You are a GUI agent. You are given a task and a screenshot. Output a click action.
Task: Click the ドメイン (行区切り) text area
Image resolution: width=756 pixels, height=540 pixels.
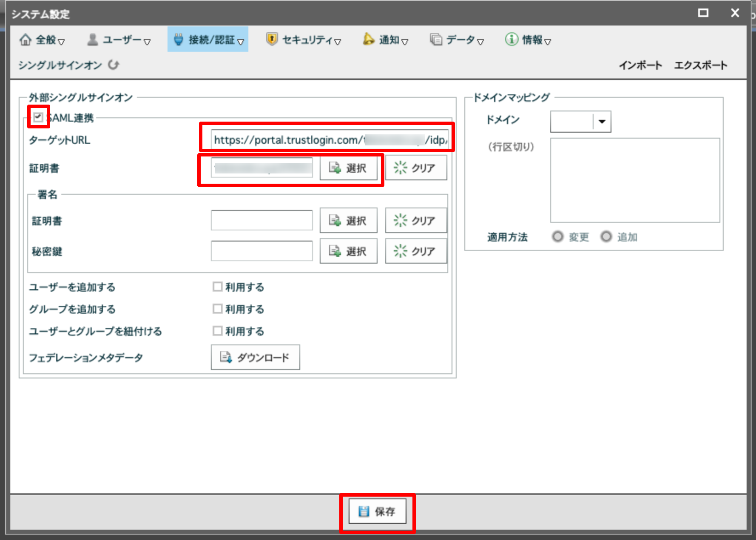point(635,180)
